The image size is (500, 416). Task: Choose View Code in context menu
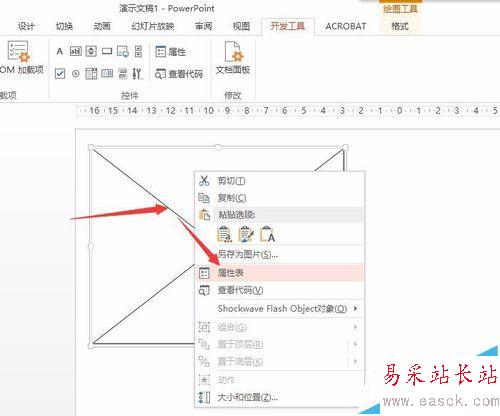279,291
